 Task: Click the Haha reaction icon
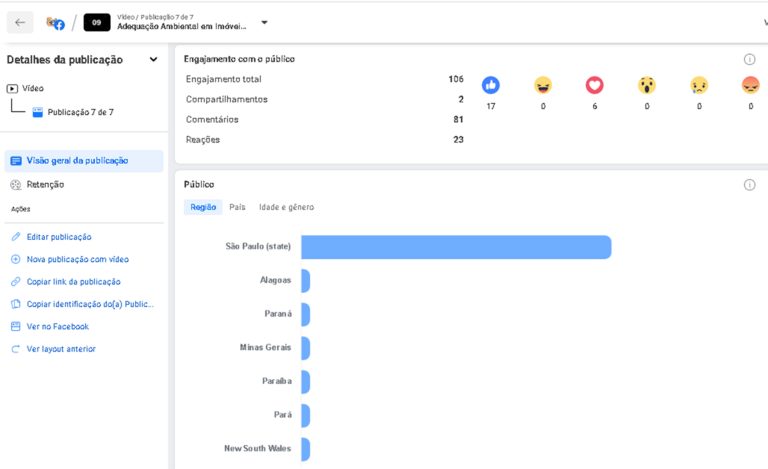point(543,85)
